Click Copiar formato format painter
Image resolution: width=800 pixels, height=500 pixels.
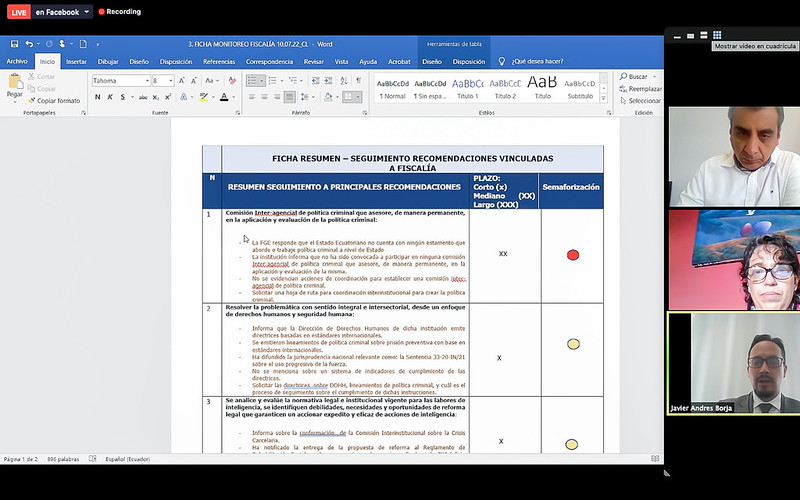pos(55,101)
